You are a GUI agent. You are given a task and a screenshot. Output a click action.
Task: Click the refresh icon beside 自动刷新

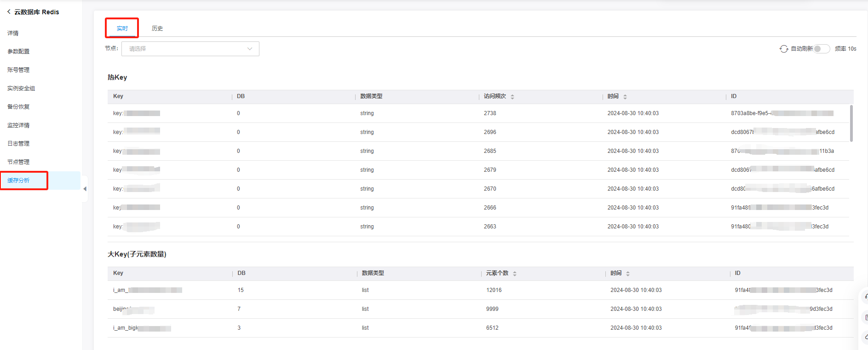coord(784,49)
